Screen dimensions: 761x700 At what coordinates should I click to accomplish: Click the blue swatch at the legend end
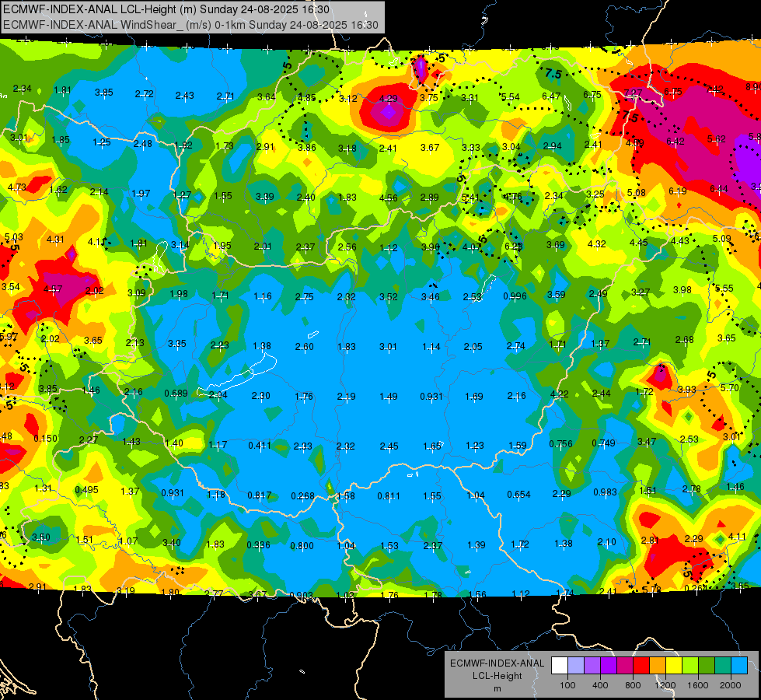point(740,666)
